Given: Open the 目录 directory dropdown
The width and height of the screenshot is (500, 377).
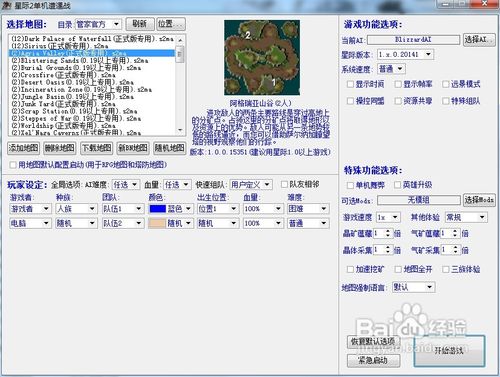Looking at the screenshot, I should pyautogui.click(x=99, y=24).
